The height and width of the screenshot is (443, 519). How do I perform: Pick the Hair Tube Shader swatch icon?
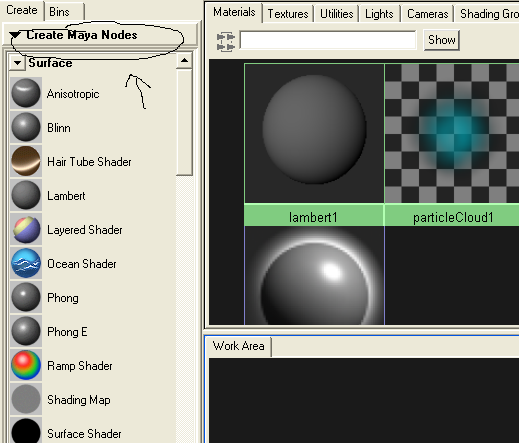coord(26,161)
